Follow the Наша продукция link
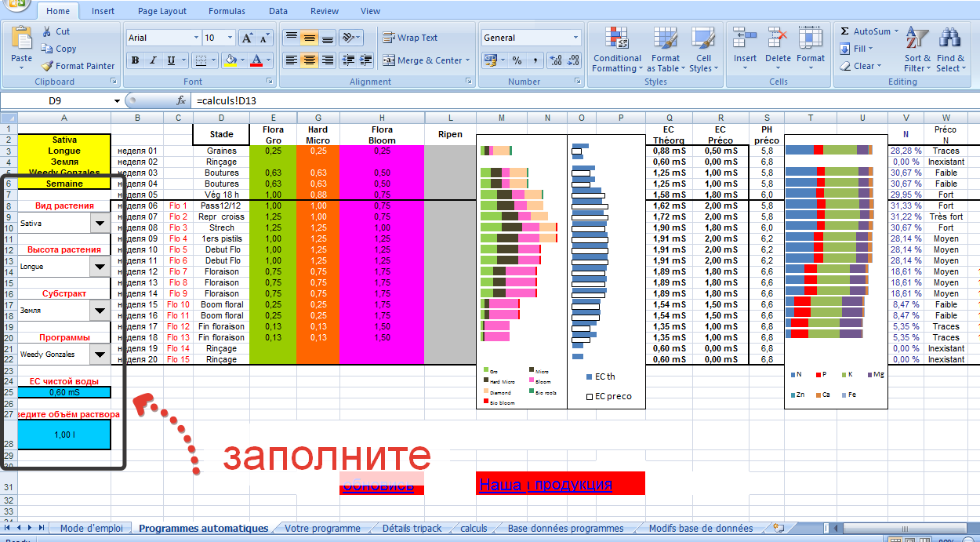 (545, 485)
